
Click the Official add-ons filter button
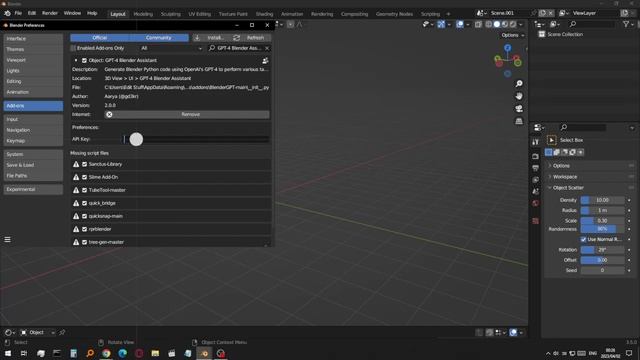click(100, 38)
